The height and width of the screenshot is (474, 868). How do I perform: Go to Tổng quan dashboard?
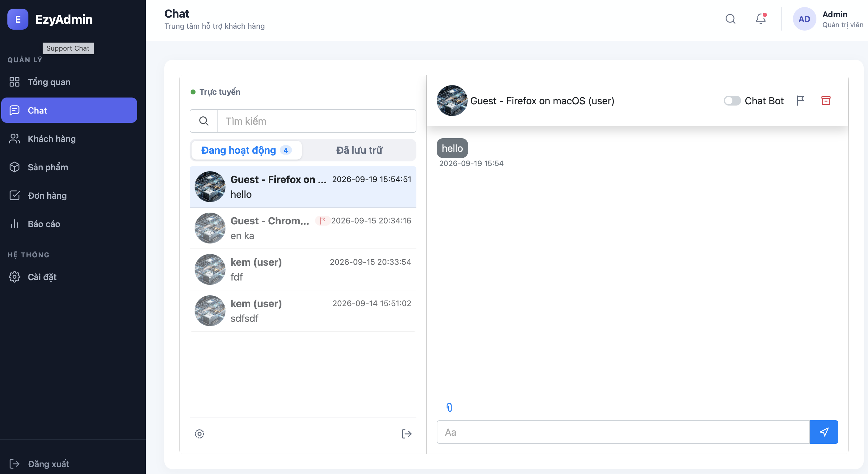(x=70, y=82)
